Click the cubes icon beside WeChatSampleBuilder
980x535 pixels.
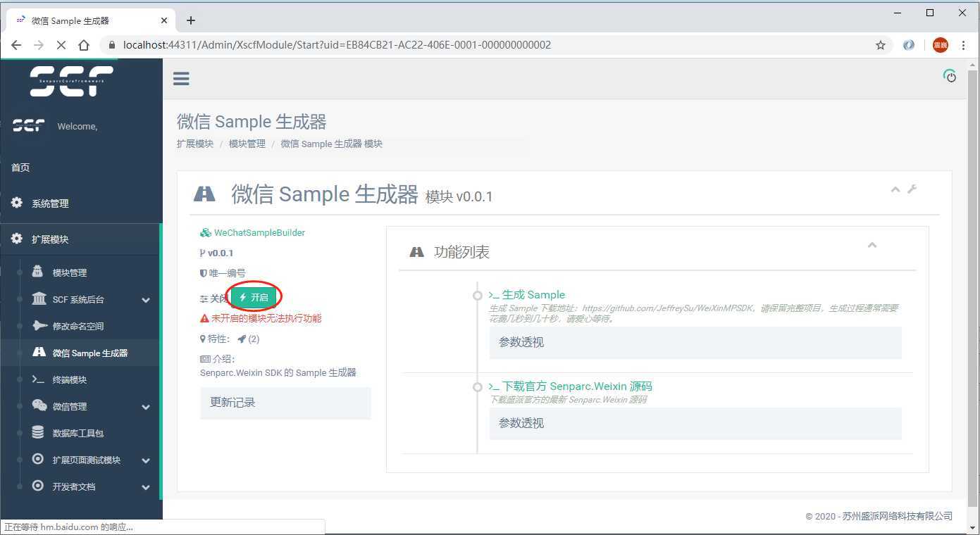click(x=206, y=232)
